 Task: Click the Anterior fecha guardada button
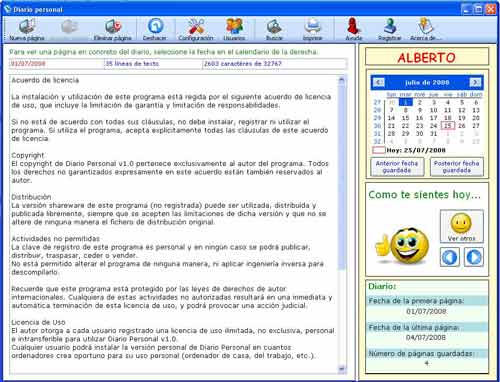tap(397, 167)
